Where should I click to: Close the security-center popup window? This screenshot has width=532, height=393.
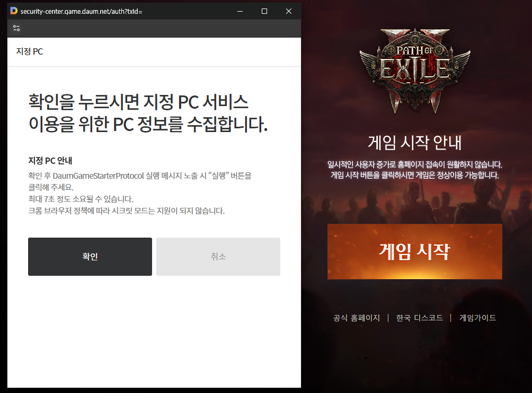coord(289,11)
